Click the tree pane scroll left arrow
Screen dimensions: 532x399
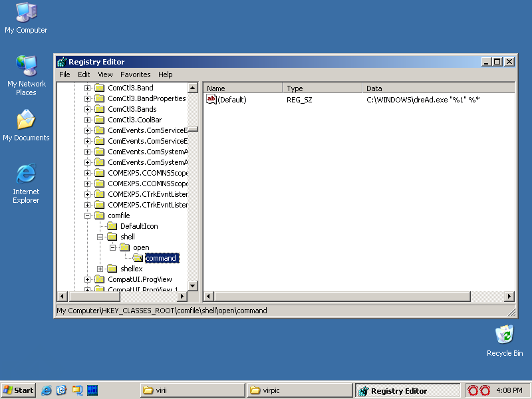[62, 297]
